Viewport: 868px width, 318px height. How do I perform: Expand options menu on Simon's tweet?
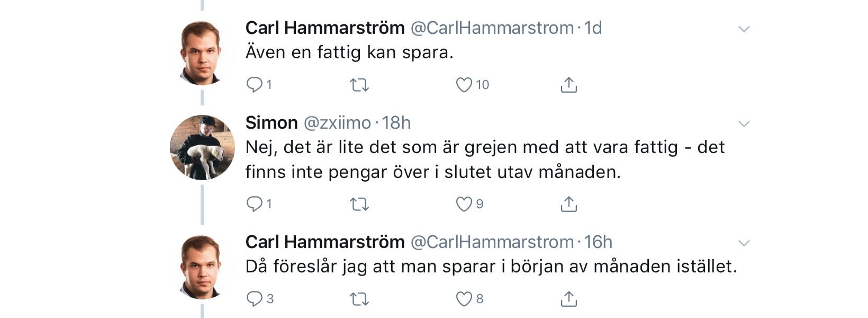(x=744, y=124)
